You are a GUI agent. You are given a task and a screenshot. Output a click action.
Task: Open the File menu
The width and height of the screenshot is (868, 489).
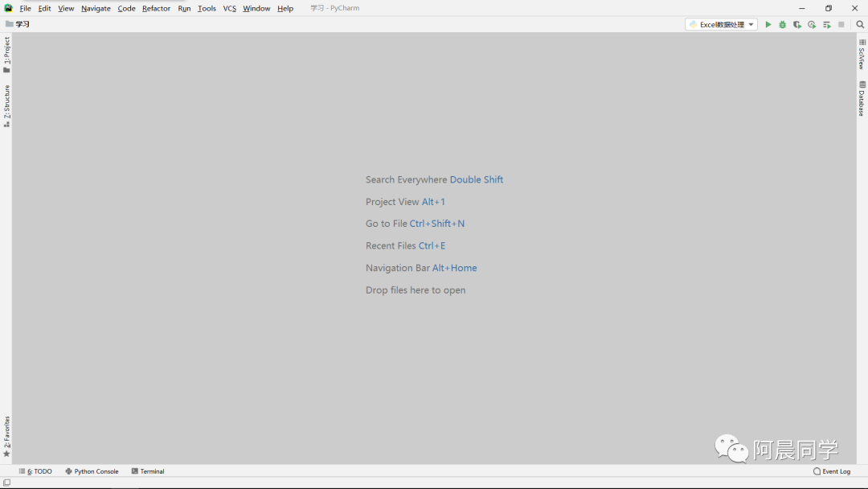25,8
